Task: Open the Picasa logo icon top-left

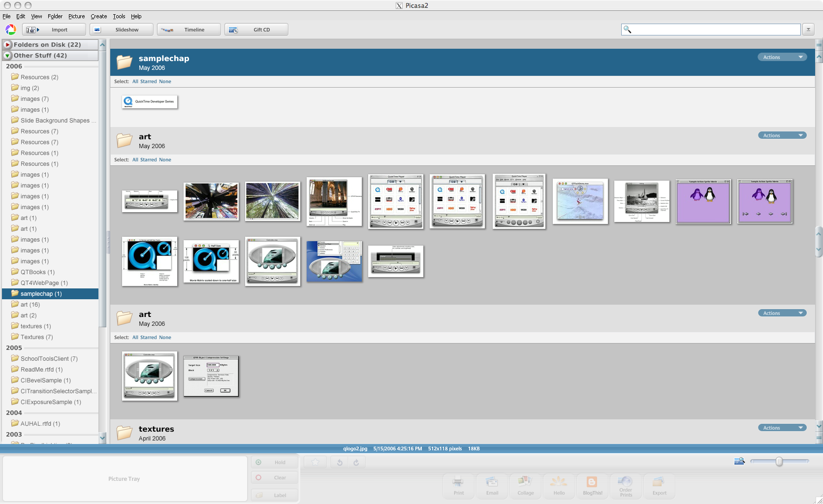Action: point(10,30)
